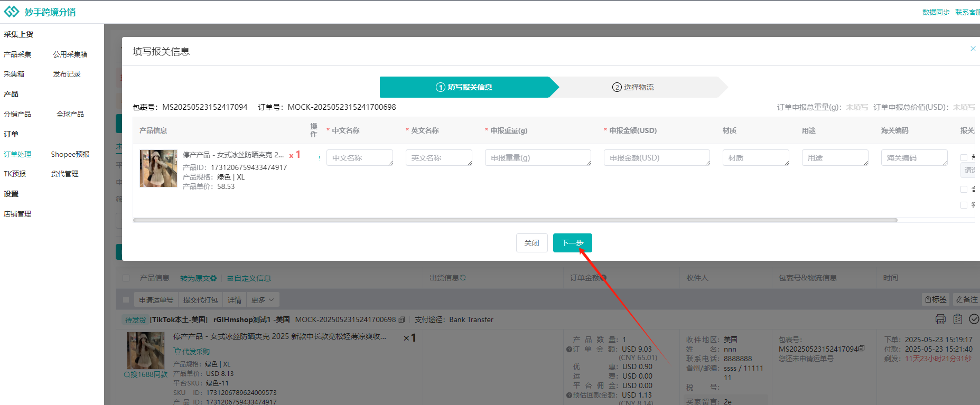Open TK预报 in the sidebar
Image resolution: width=980 pixels, height=405 pixels.
(15, 174)
